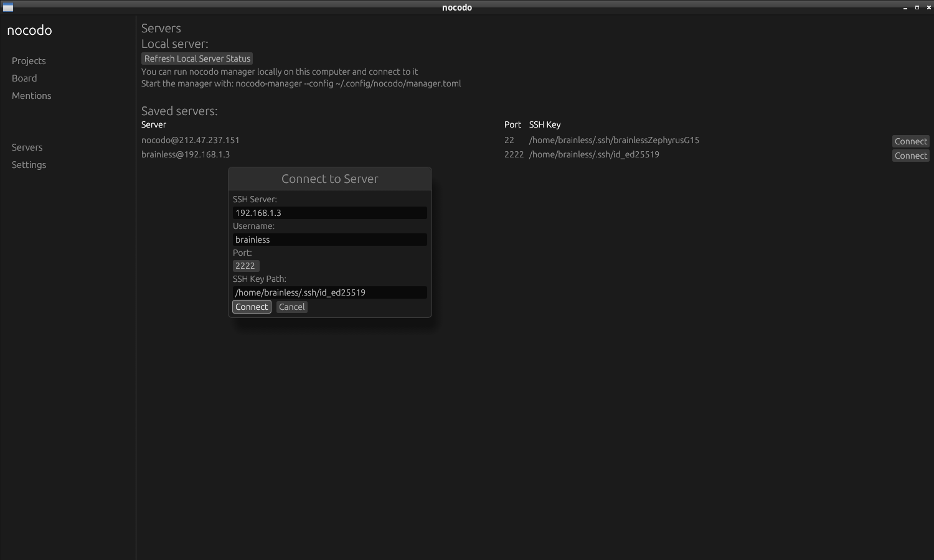The width and height of the screenshot is (934, 560).
Task: Click the SSH Server input field
Action: pyautogui.click(x=329, y=213)
